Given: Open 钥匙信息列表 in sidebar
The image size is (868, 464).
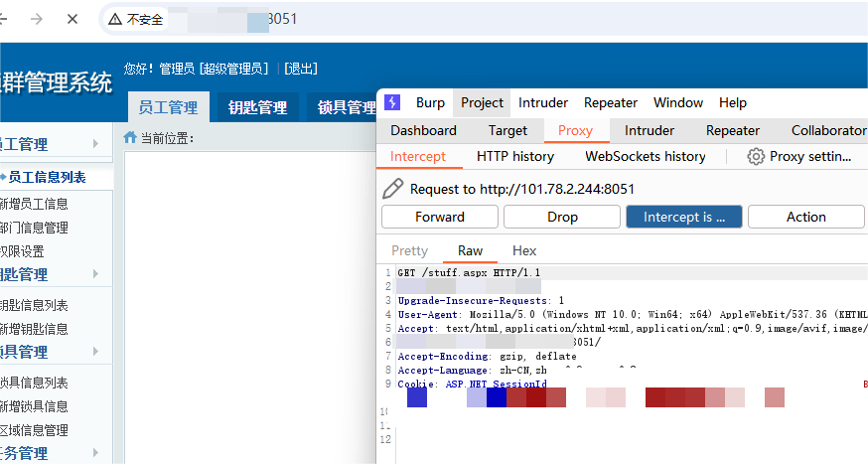Looking at the screenshot, I should coord(34,306).
